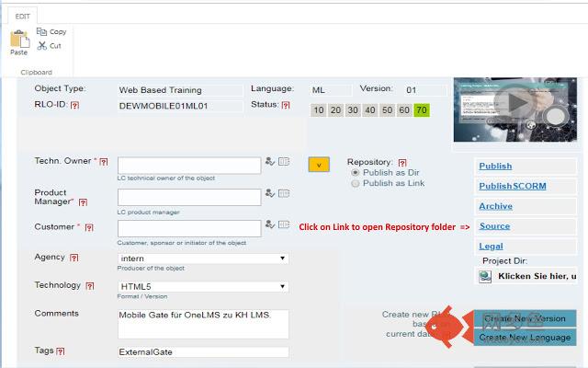Check names icon for Techn. Owner
588x368 pixels.
[x=270, y=162]
